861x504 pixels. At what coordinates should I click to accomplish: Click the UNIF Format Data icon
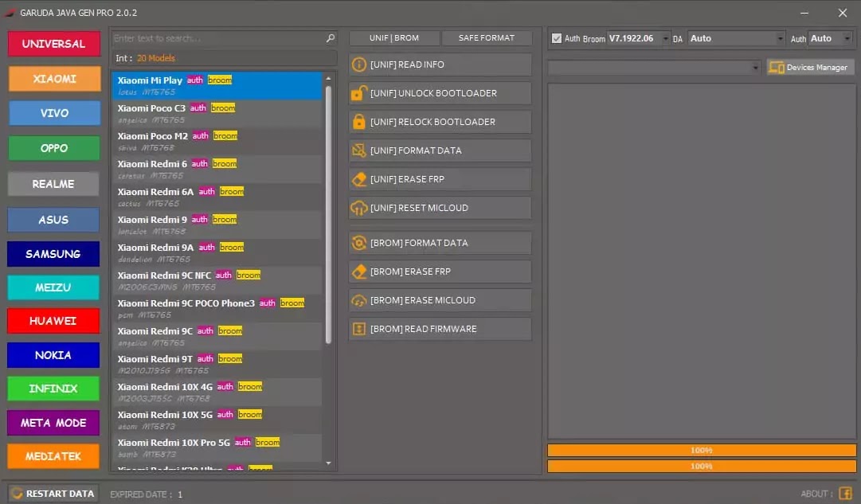pos(358,150)
